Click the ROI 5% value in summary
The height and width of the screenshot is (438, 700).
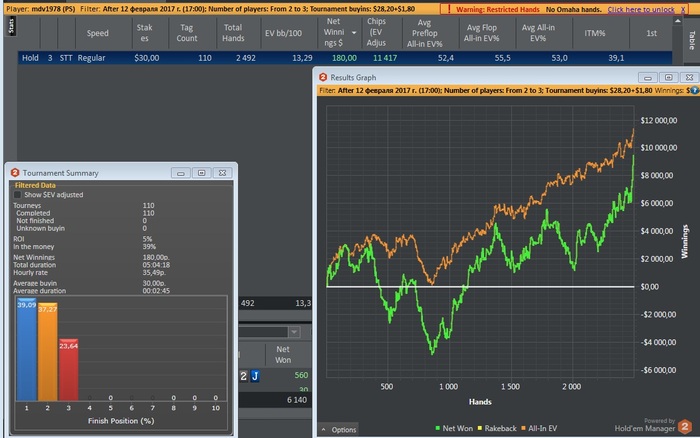pos(147,239)
